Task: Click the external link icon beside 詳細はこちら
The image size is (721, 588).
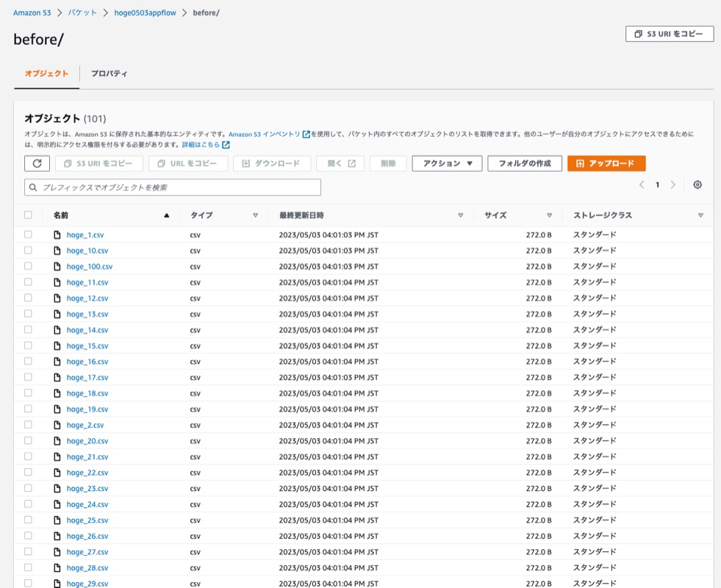Action: (226, 145)
